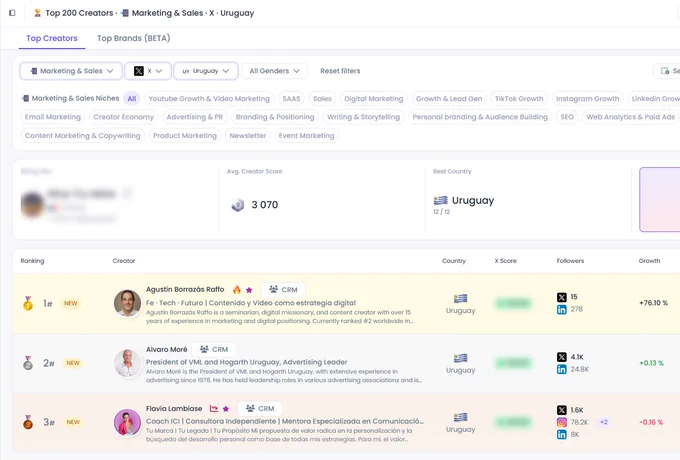This screenshot has width=680, height=460.
Task: Select Personal branding & Audience Building niche
Action: click(480, 117)
